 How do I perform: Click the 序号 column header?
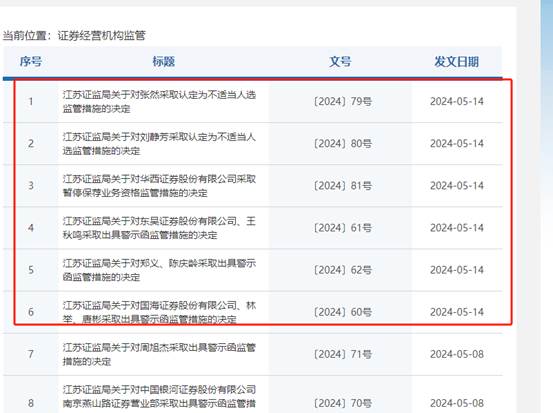click(31, 62)
